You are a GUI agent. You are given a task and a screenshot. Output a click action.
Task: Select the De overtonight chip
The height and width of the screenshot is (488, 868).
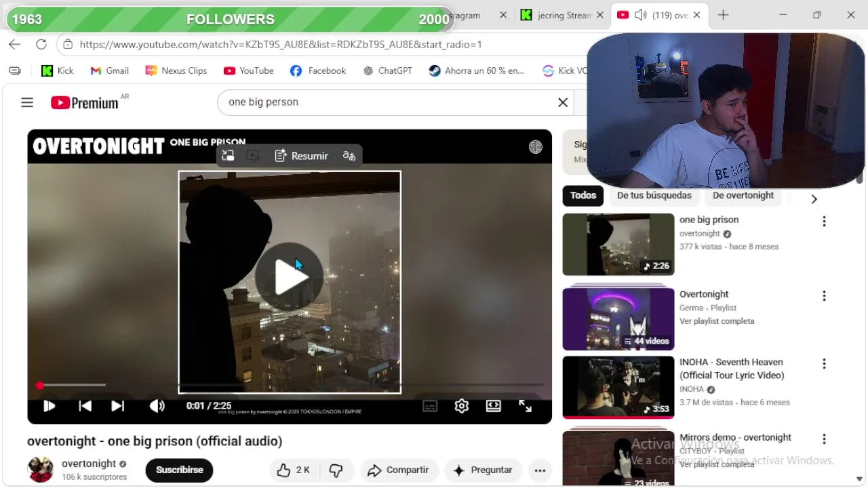743,195
